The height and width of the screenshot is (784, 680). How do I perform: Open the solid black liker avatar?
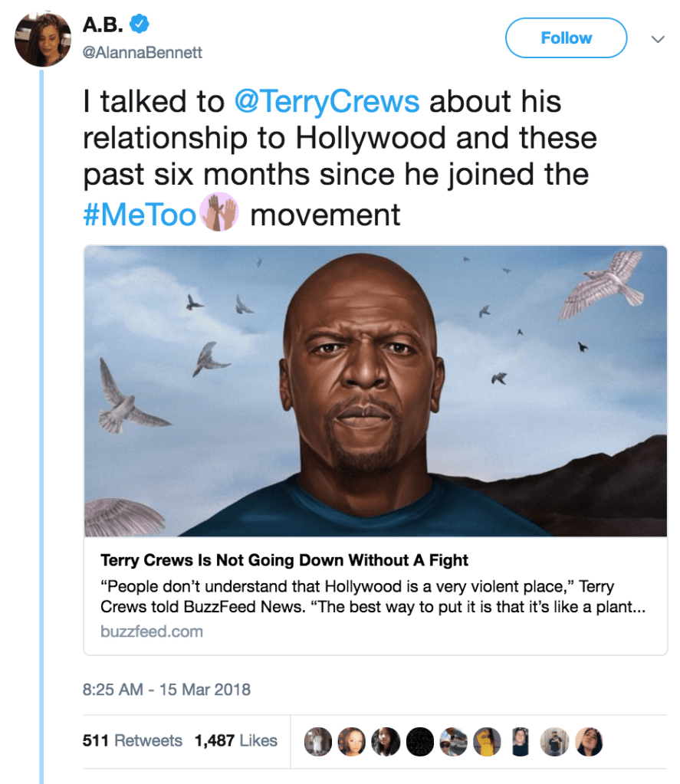tap(419, 741)
